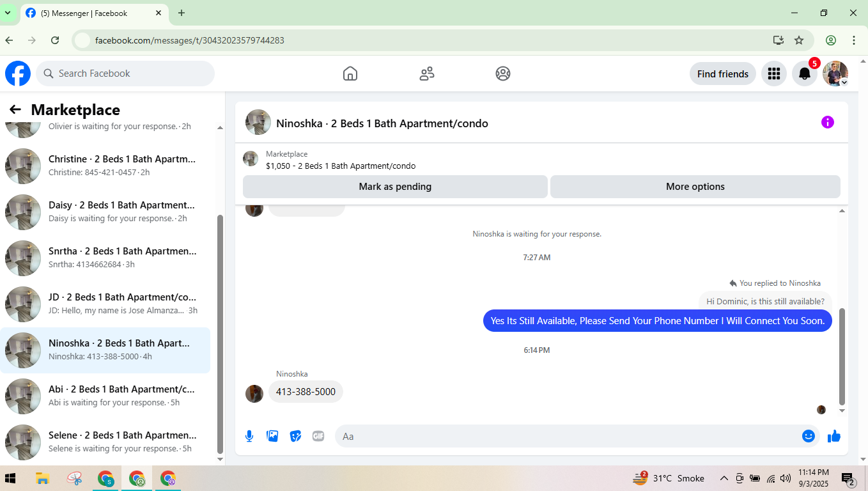Open conversation information purple icon
Image resolution: width=868 pixels, height=491 pixels.
click(x=828, y=122)
